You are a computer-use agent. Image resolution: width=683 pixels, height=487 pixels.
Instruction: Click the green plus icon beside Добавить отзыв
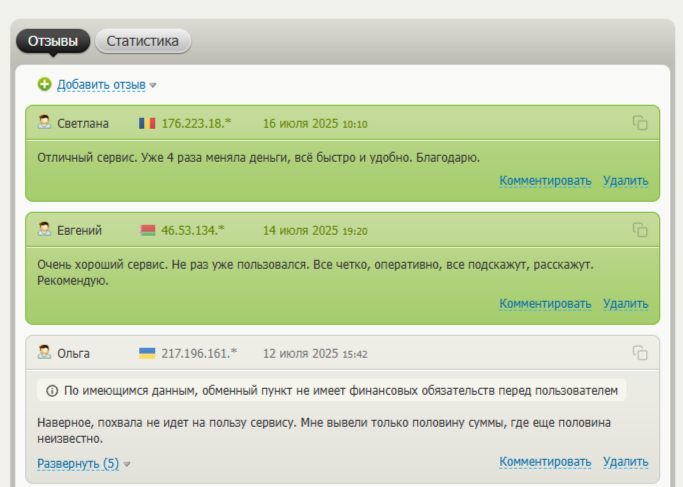pyautogui.click(x=44, y=84)
